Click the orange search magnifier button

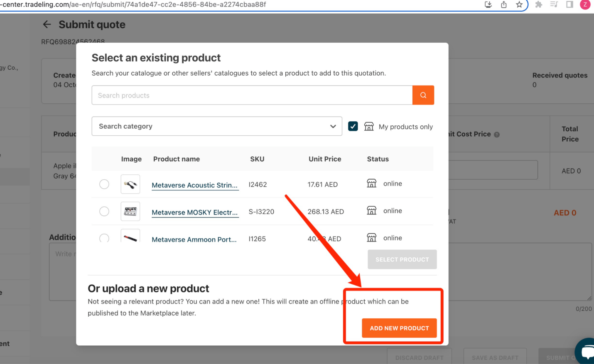tap(423, 95)
